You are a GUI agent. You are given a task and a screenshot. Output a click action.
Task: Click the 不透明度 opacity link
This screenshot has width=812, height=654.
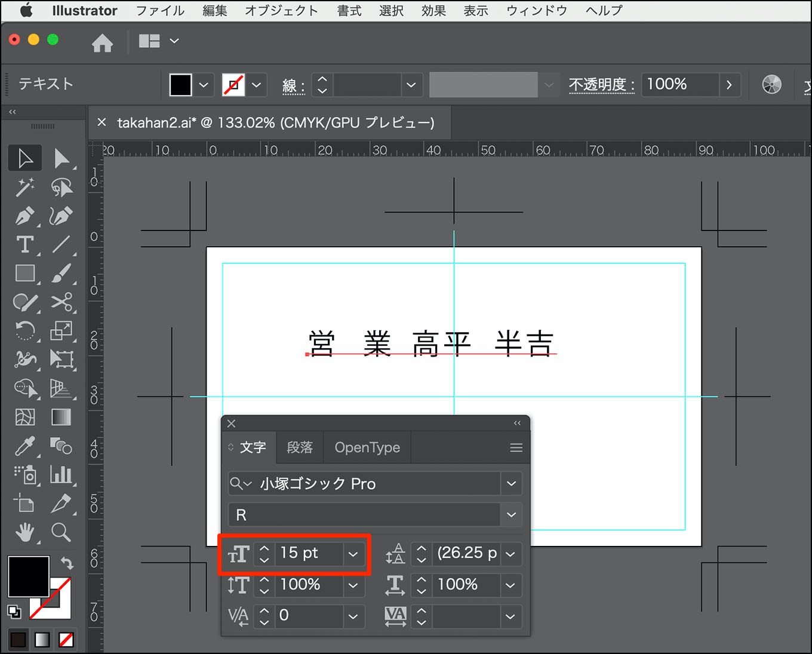coord(601,85)
